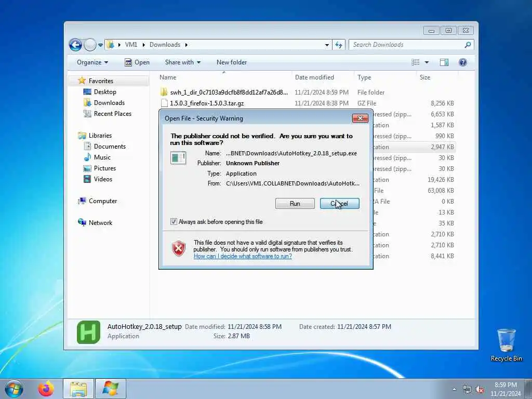Open the Share with menu
This screenshot has width=532, height=399.
click(x=182, y=62)
